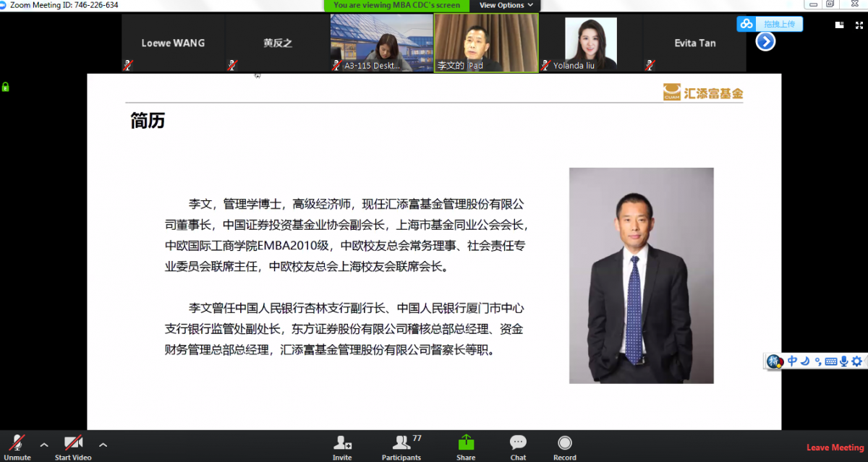This screenshot has width=868, height=462.
Task: Select Yolanda liu's video thumbnail
Action: [590, 43]
